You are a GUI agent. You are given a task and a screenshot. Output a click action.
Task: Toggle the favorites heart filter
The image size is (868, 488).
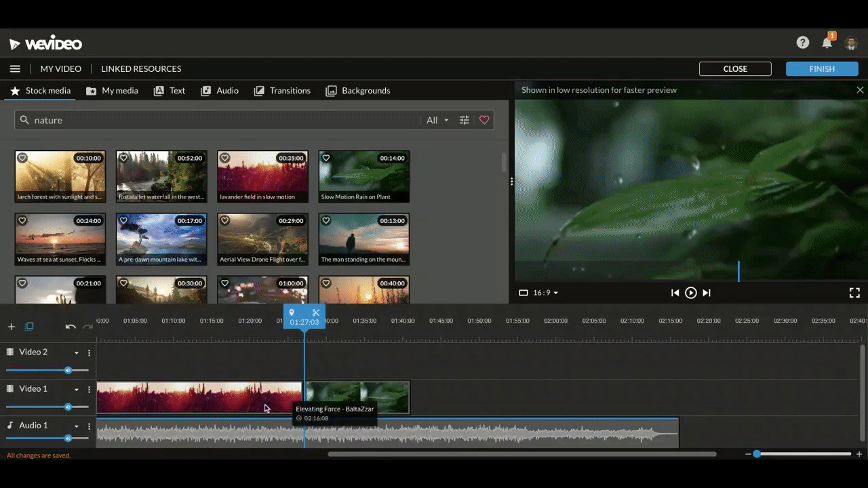(484, 120)
